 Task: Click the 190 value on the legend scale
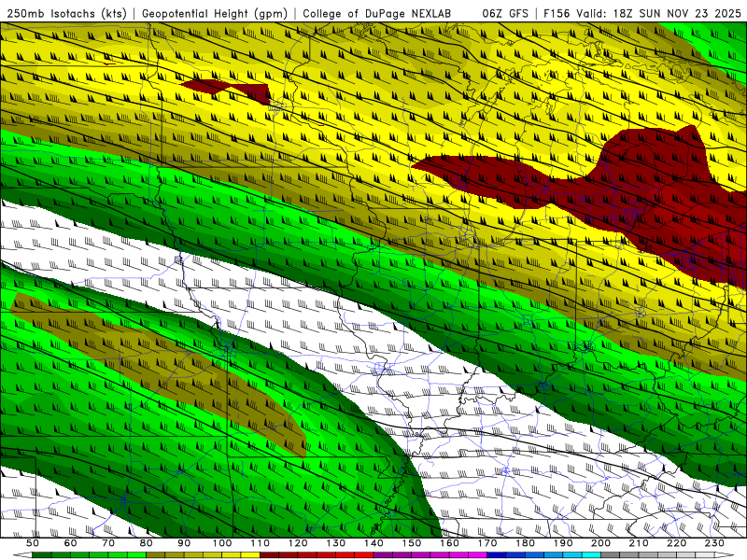tap(563, 543)
